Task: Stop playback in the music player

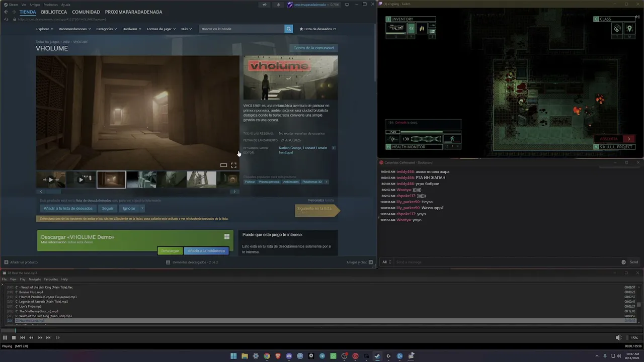Action: 14,338
